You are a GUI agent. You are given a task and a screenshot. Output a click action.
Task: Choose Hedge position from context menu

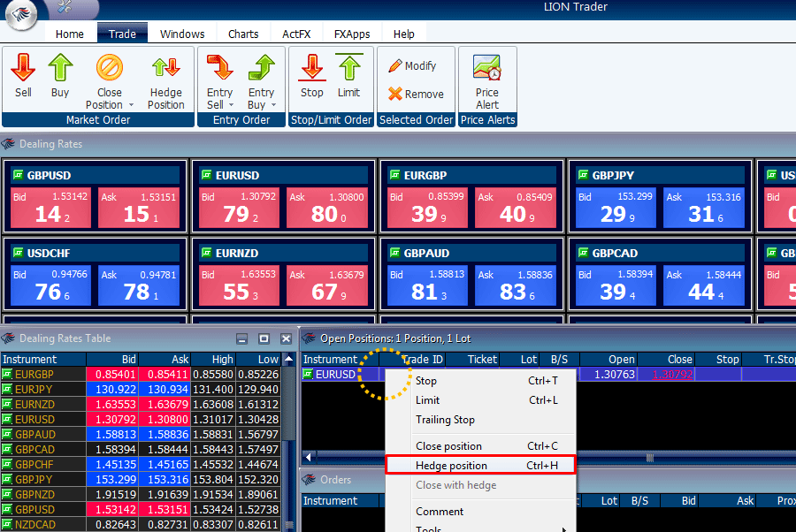[x=481, y=465]
